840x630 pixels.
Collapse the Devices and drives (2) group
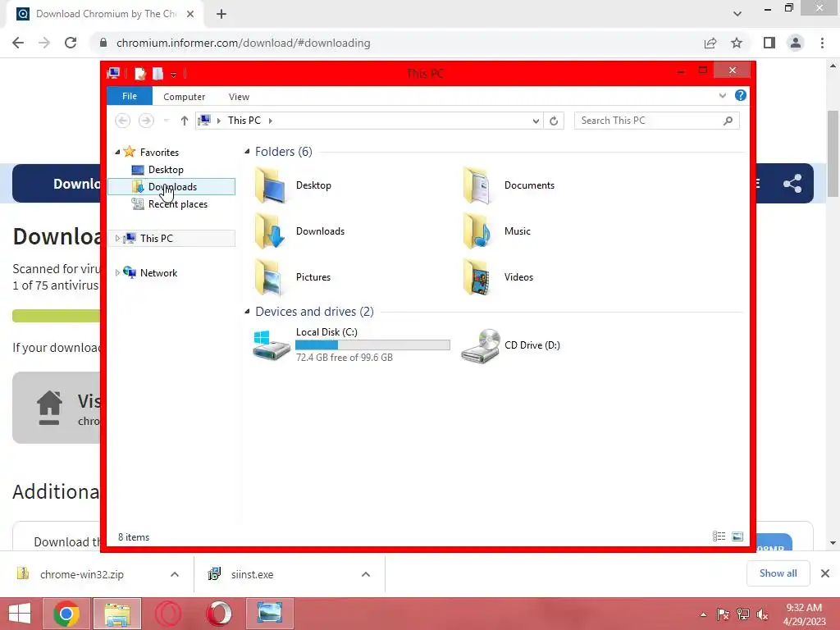pos(247,311)
